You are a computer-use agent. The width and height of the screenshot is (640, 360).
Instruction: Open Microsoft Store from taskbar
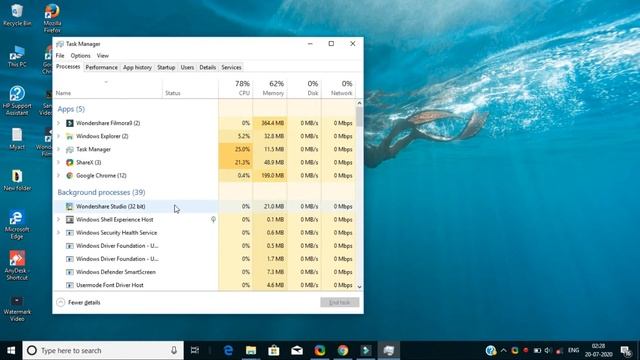coord(274,350)
